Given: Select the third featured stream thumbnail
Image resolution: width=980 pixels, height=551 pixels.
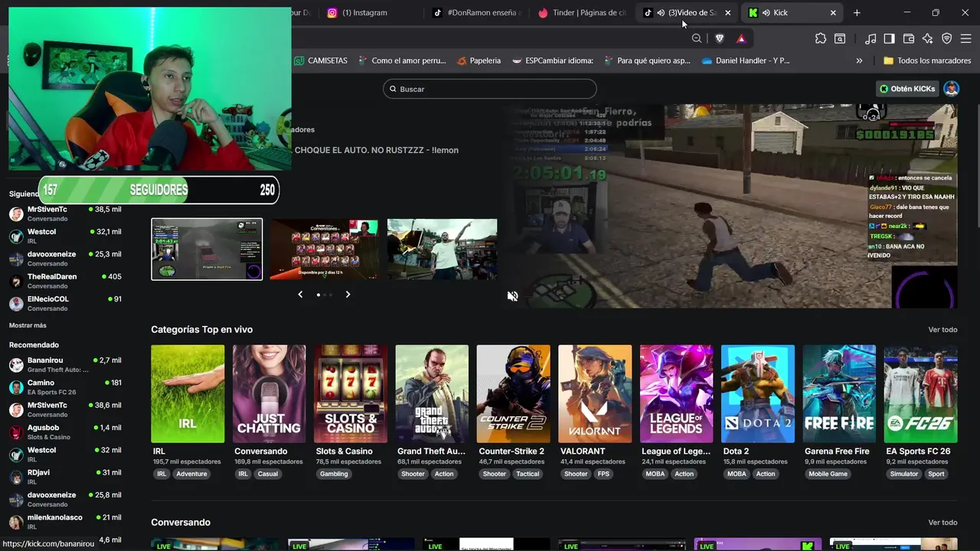Looking at the screenshot, I should [x=442, y=249].
